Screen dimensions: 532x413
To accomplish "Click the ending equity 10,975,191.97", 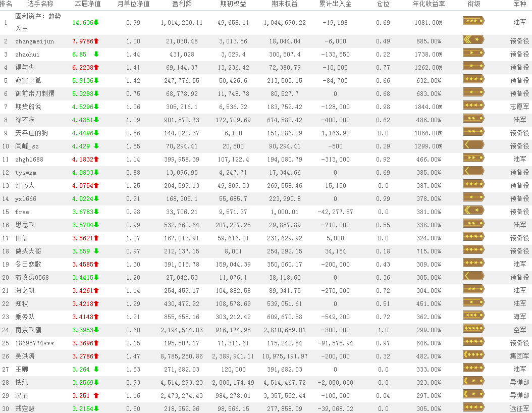I will (285, 356).
